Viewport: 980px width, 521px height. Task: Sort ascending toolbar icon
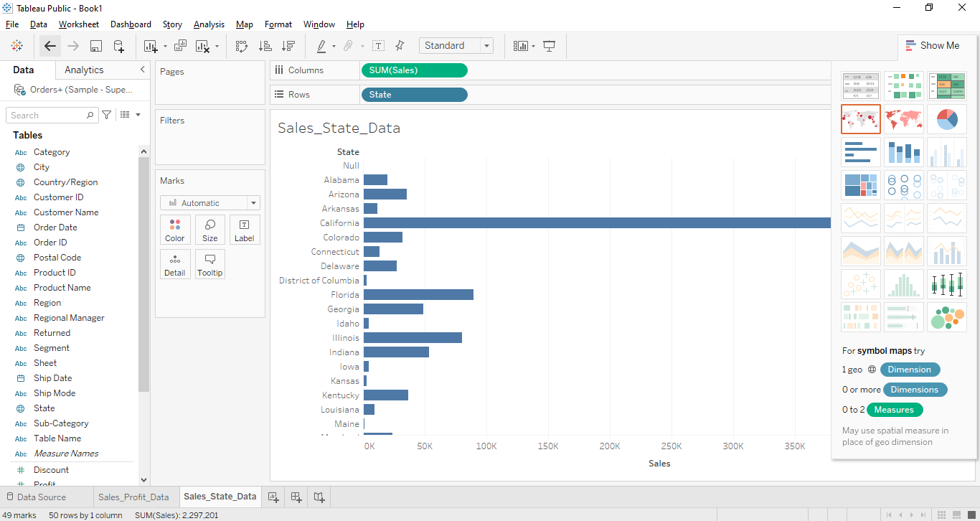point(265,46)
